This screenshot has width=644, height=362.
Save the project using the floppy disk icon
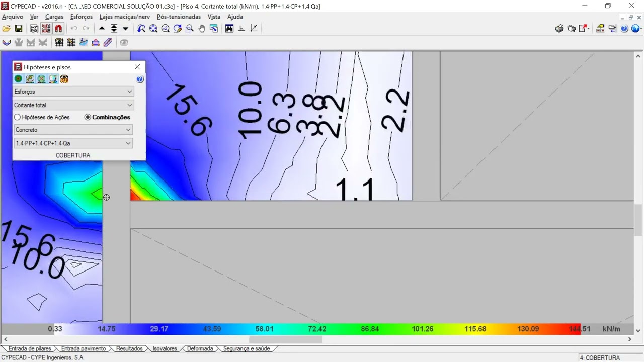coord(19,29)
